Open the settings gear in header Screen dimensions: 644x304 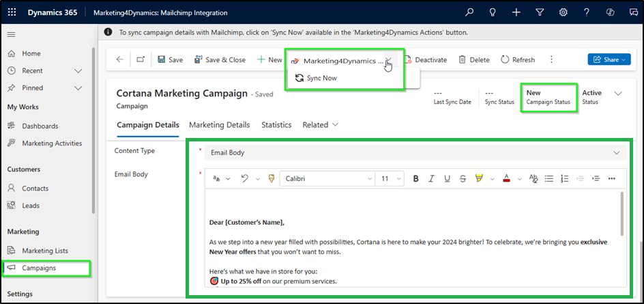pyautogui.click(x=563, y=12)
